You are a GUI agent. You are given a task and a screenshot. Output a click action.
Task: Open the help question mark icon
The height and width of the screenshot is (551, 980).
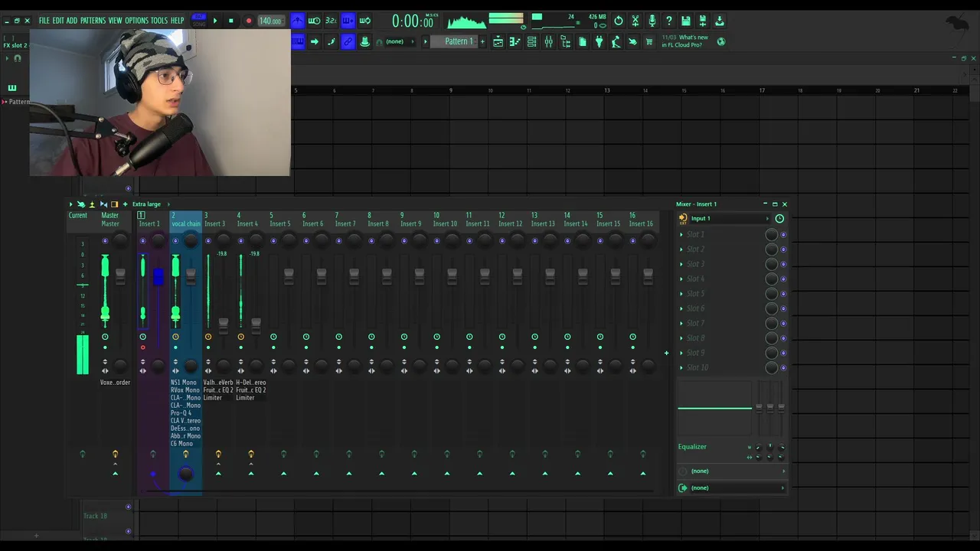coord(668,21)
